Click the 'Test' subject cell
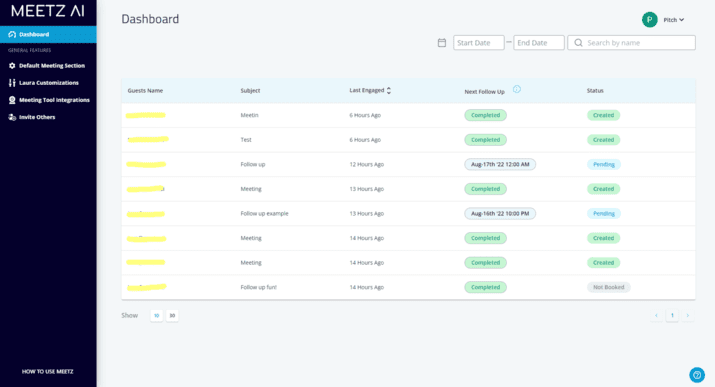 click(x=246, y=140)
